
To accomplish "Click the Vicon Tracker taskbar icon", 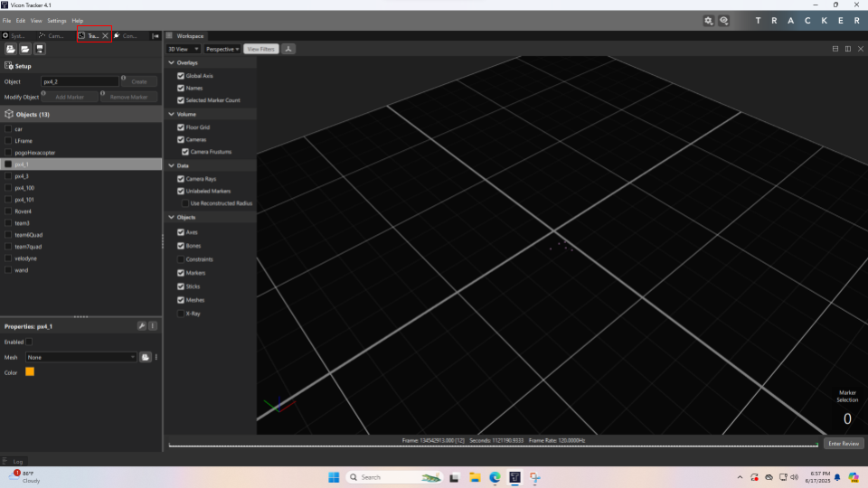I will pos(514,477).
